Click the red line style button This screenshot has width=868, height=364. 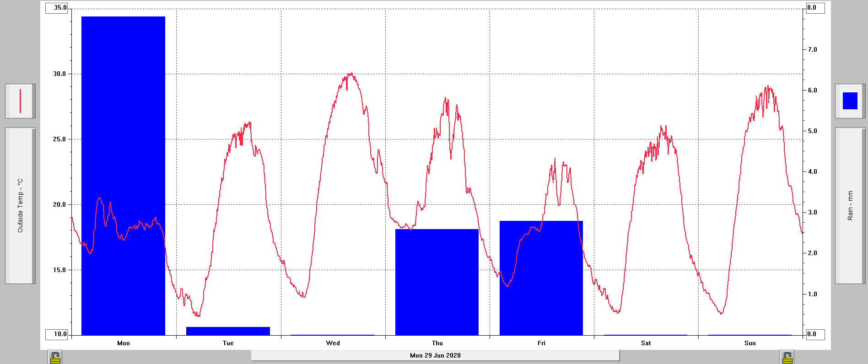coord(20,101)
